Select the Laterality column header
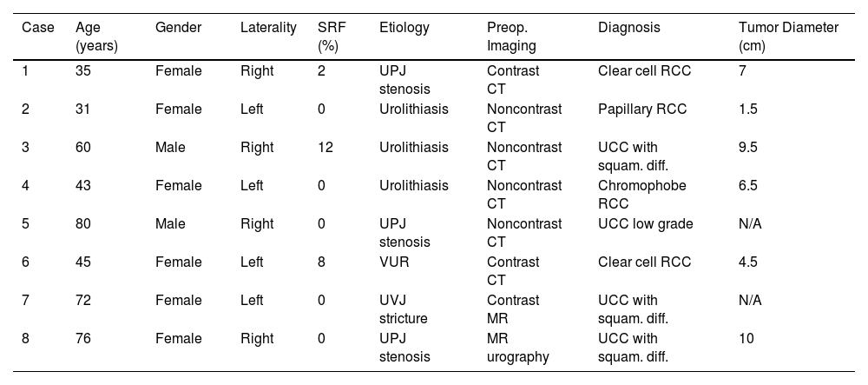 tap(268, 28)
